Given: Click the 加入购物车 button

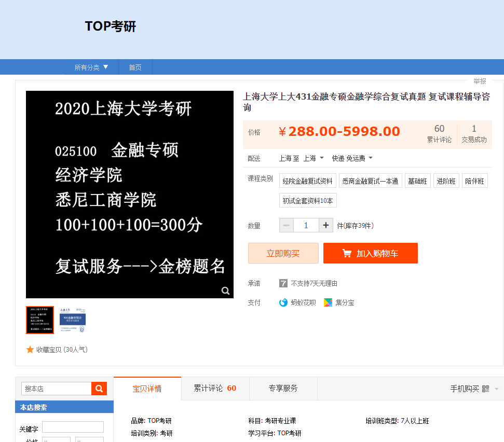Looking at the screenshot, I should click(370, 253).
